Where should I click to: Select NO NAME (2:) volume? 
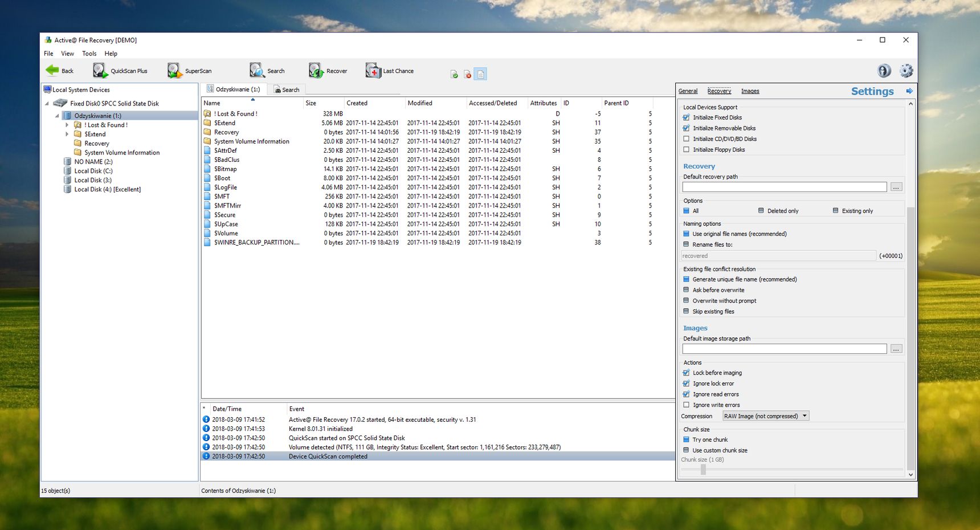click(x=93, y=162)
